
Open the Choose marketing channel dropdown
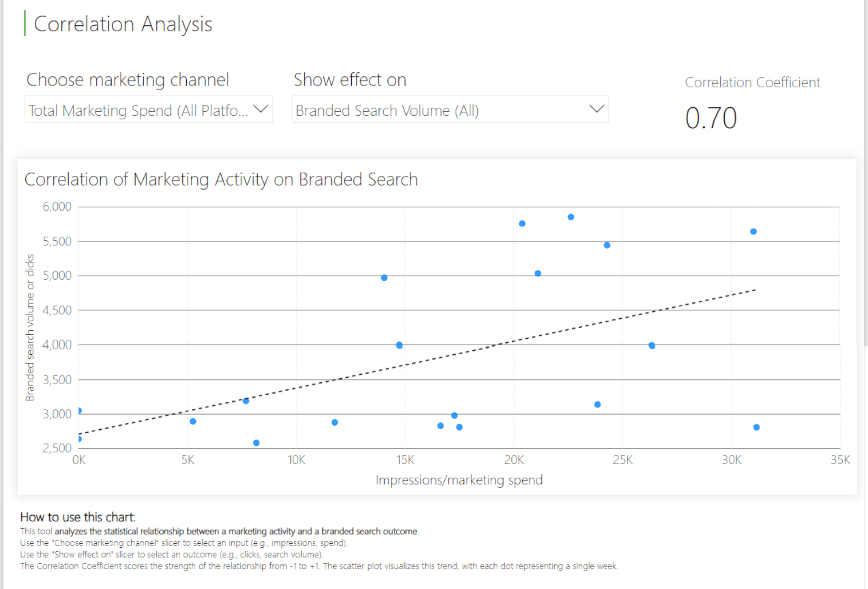[148, 109]
